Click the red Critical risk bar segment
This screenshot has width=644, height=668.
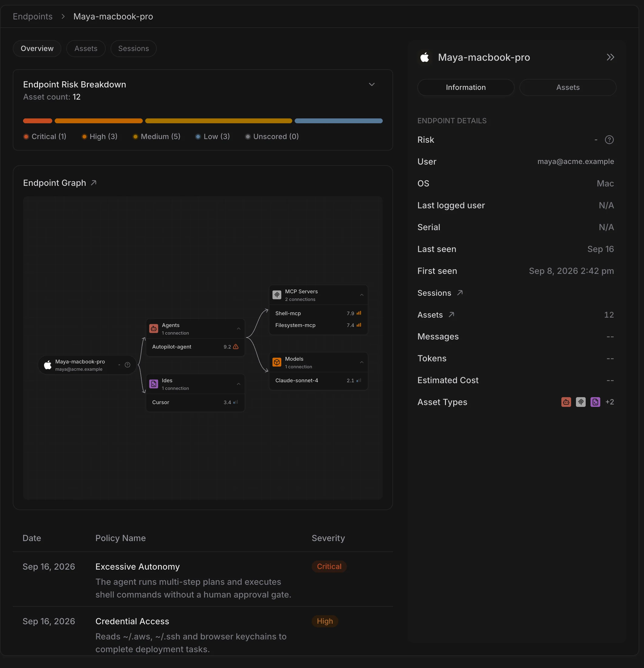[37, 121]
